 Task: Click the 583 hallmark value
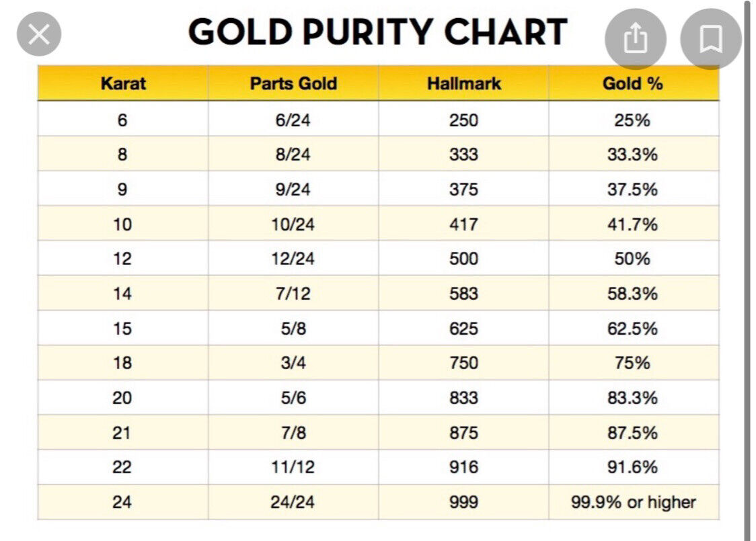click(463, 293)
